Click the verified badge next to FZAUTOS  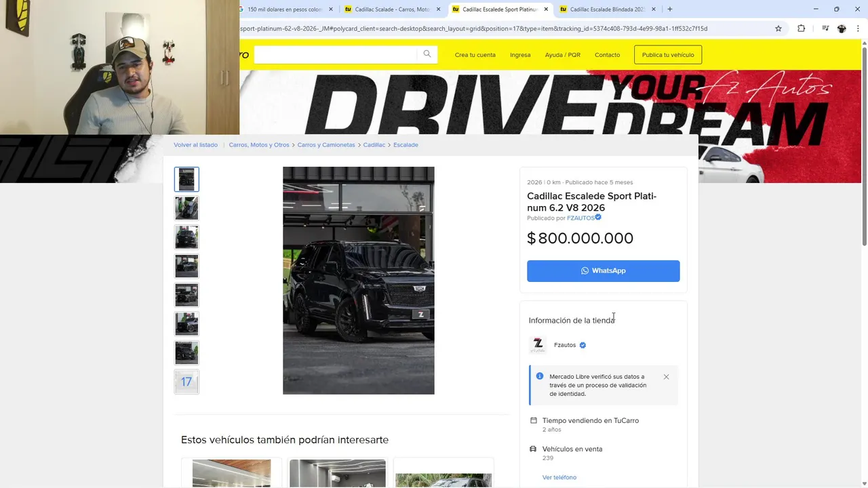(598, 218)
